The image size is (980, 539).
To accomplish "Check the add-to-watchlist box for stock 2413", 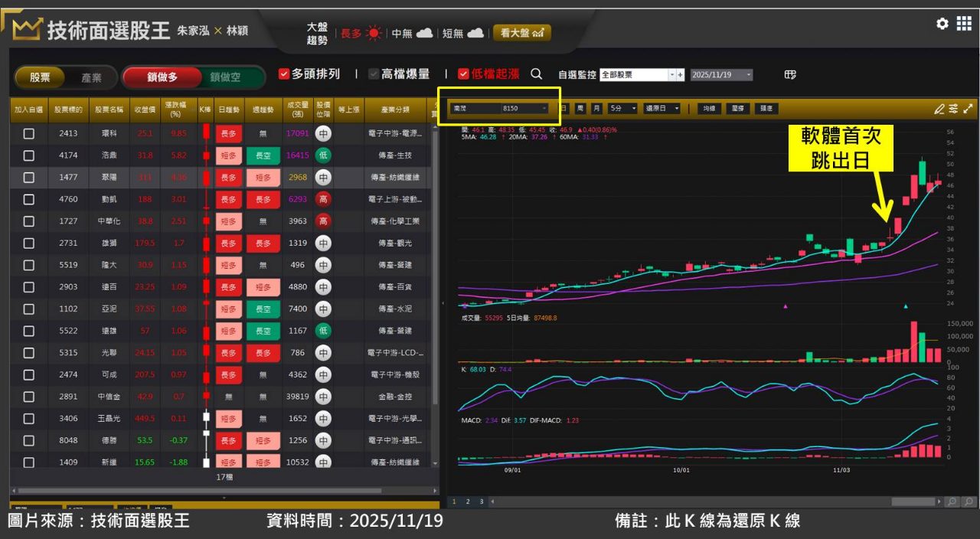I will point(29,133).
